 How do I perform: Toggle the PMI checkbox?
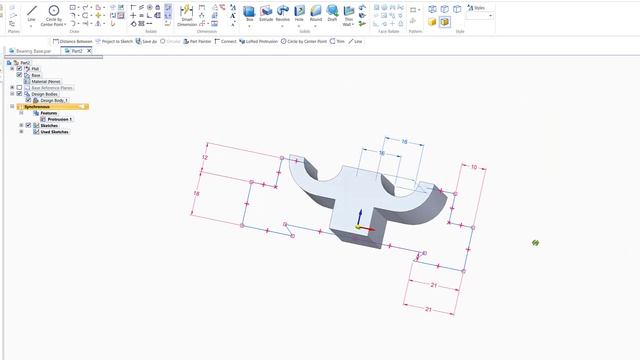[x=19, y=69]
